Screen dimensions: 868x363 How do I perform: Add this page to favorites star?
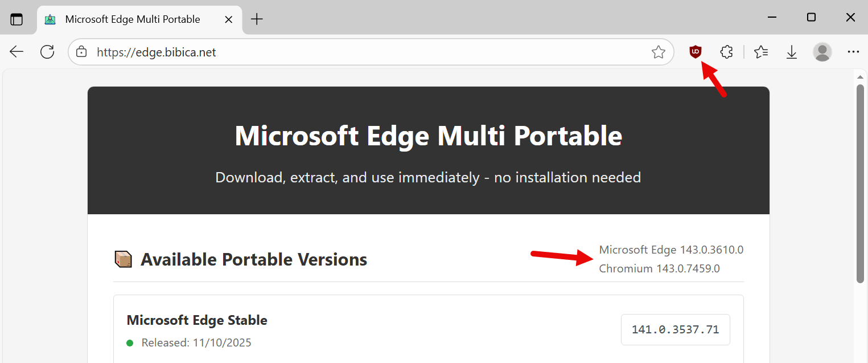click(659, 52)
